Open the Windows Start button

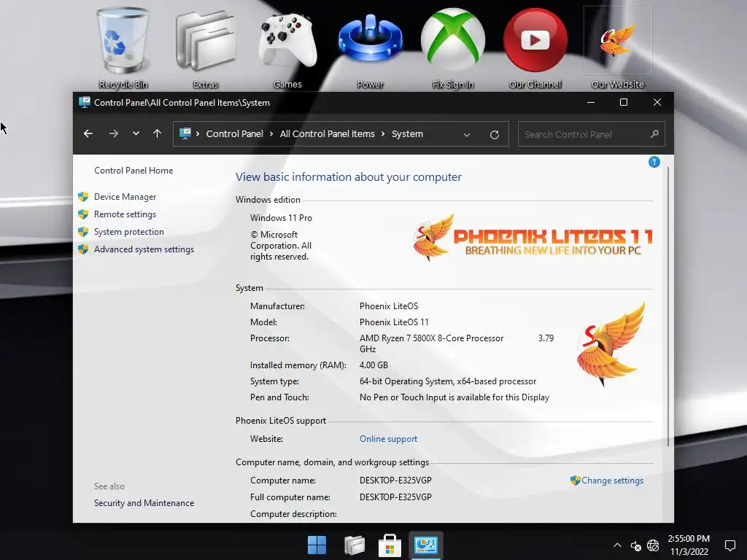pos(317,545)
